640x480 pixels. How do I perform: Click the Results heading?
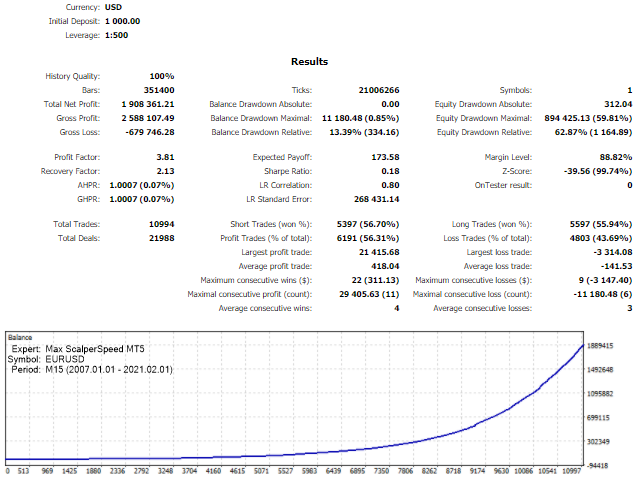[x=309, y=62]
